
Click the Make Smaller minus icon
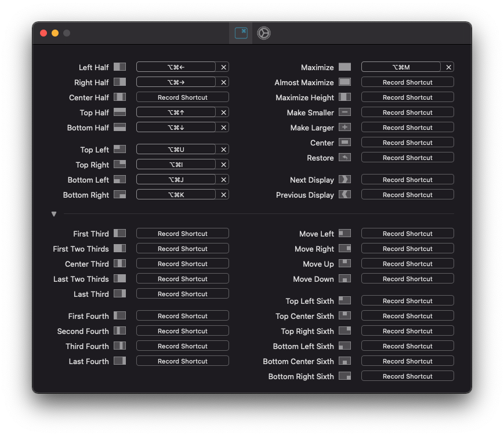345,112
